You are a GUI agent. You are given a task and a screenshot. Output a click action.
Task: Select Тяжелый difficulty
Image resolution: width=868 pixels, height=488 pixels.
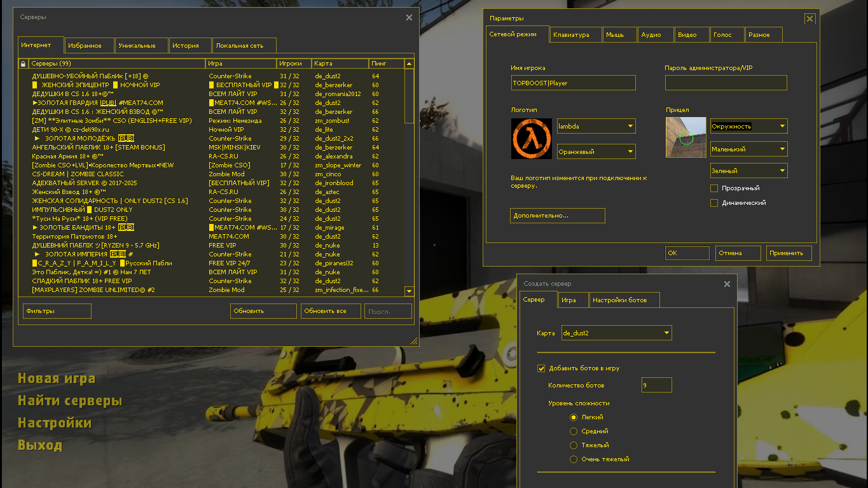pos(574,445)
